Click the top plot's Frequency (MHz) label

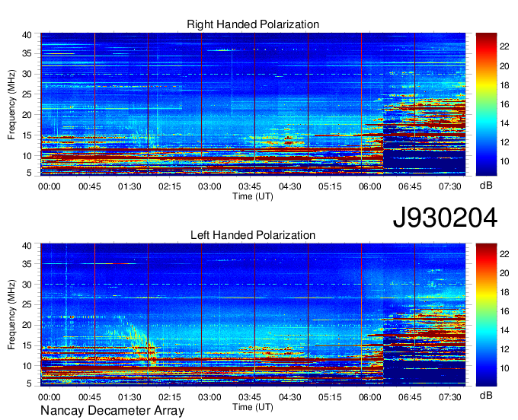click(x=11, y=104)
